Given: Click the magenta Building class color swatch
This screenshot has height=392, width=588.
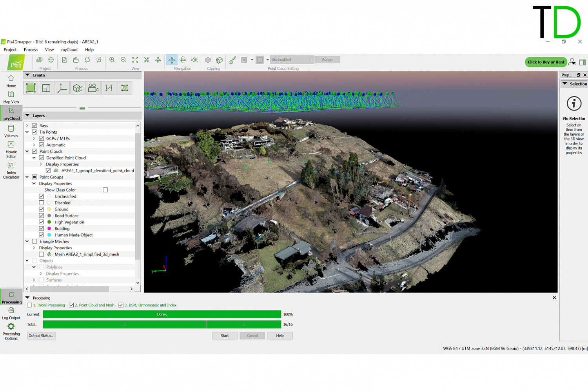Looking at the screenshot, I should [x=49, y=228].
